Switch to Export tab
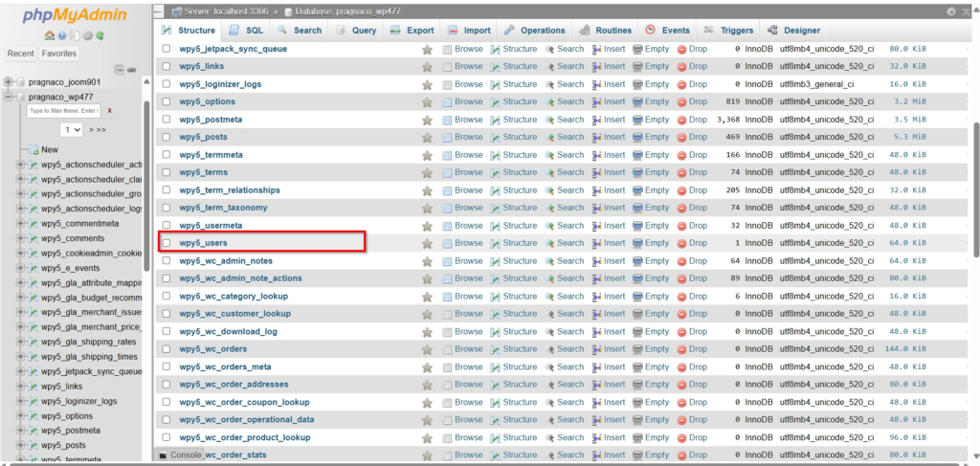 click(412, 30)
